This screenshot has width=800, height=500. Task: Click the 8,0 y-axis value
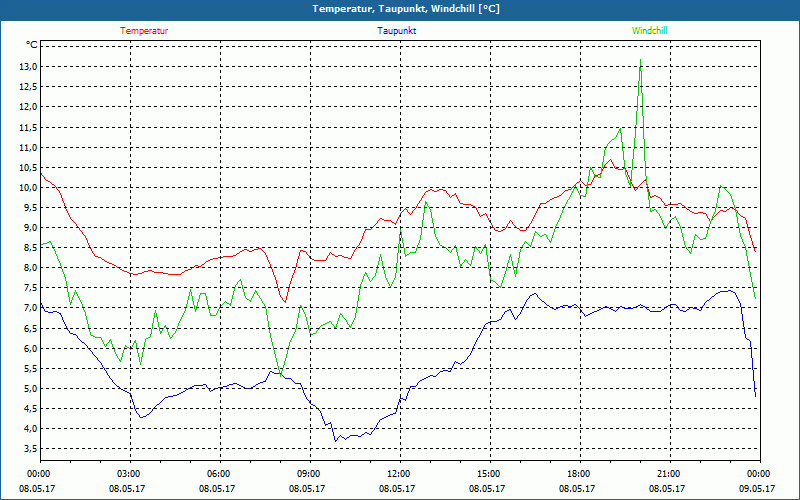30,268
